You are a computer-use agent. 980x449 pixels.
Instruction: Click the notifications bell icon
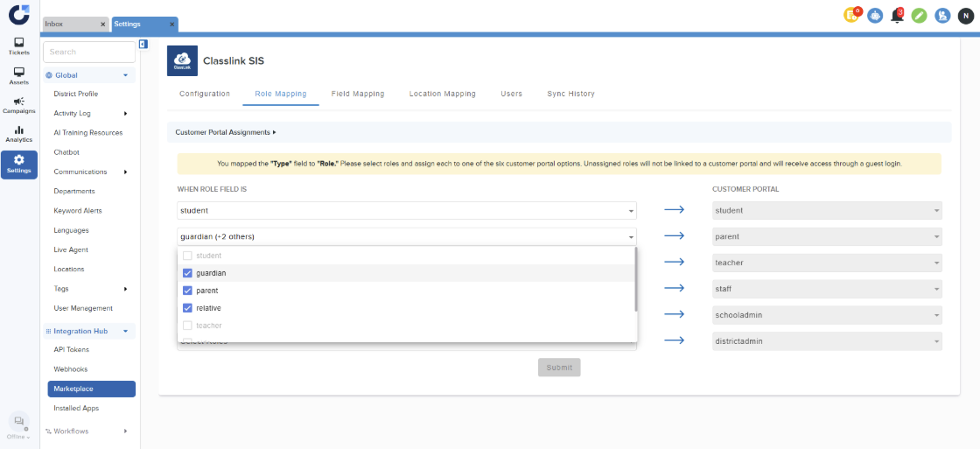point(897,16)
